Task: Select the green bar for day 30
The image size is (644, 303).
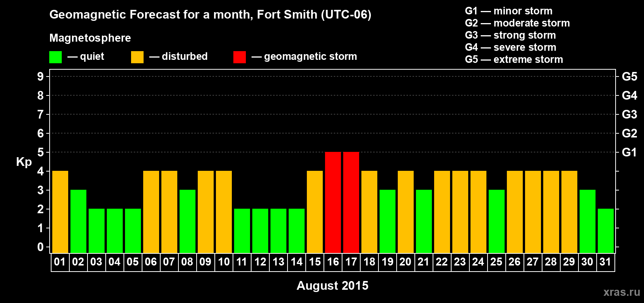Action: coord(588,222)
